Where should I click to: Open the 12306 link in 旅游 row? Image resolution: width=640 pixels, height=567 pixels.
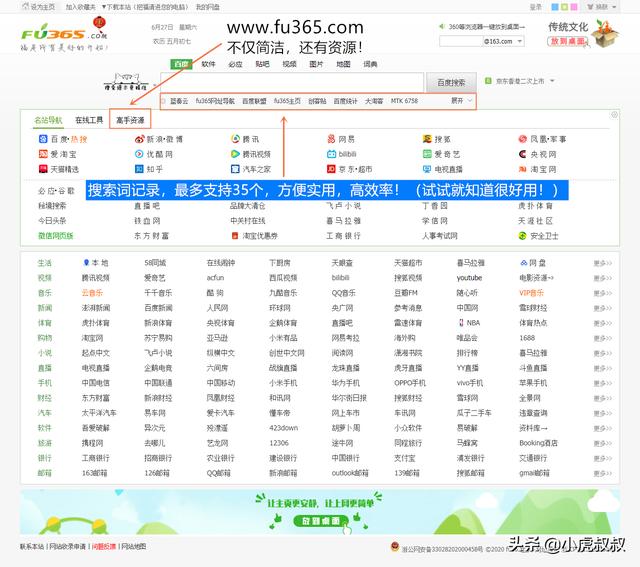pos(279,443)
